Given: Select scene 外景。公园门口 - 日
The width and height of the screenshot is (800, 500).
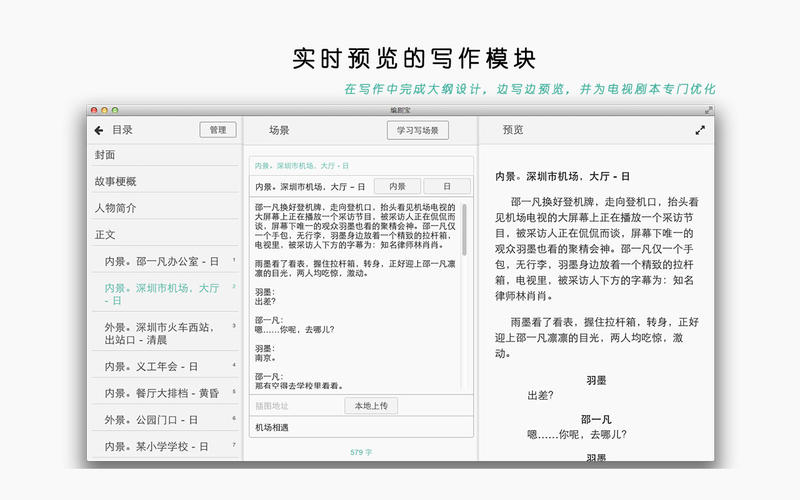Looking at the screenshot, I should point(164,420).
